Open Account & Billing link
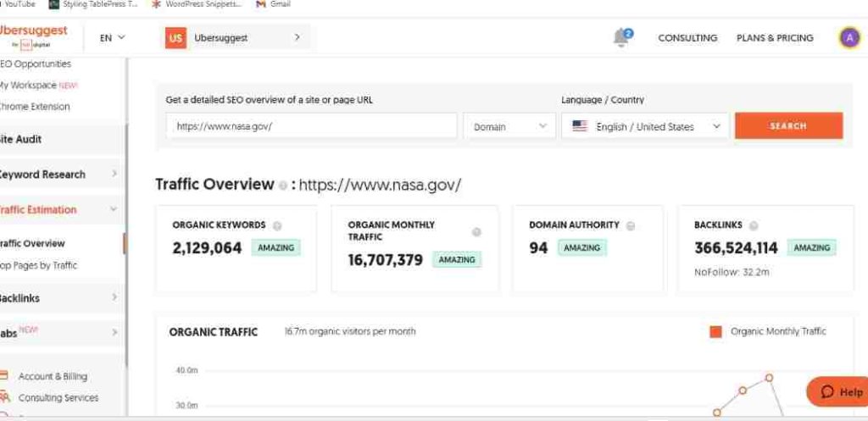Screen dimensions: 868x421 (x=53, y=376)
